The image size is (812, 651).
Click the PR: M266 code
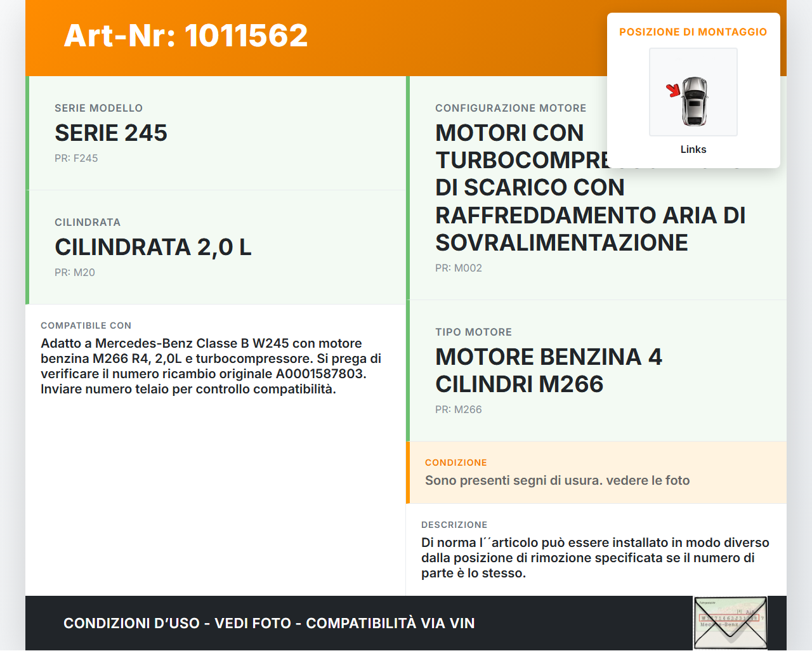point(459,409)
